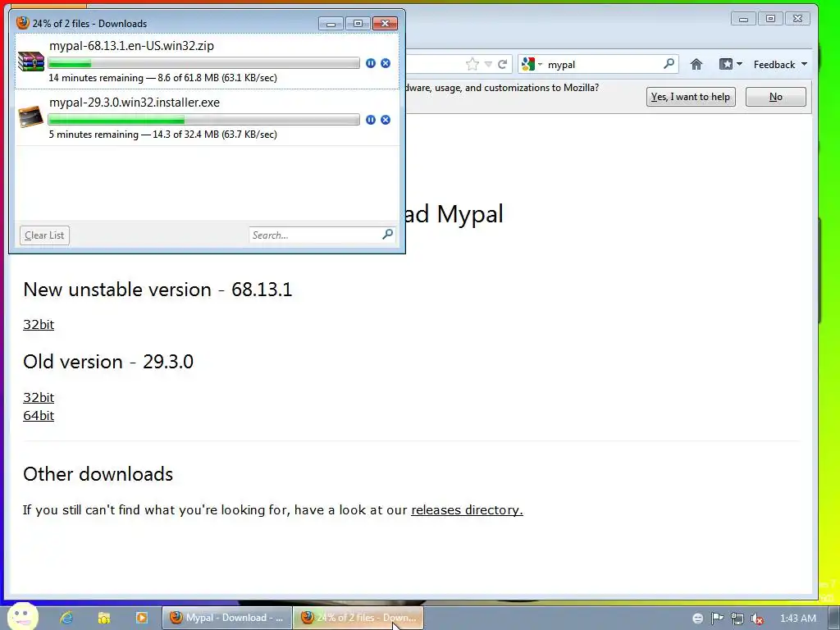Screen dimensions: 840x630
Task: Open the 64bit download link
Action: coord(39,415)
